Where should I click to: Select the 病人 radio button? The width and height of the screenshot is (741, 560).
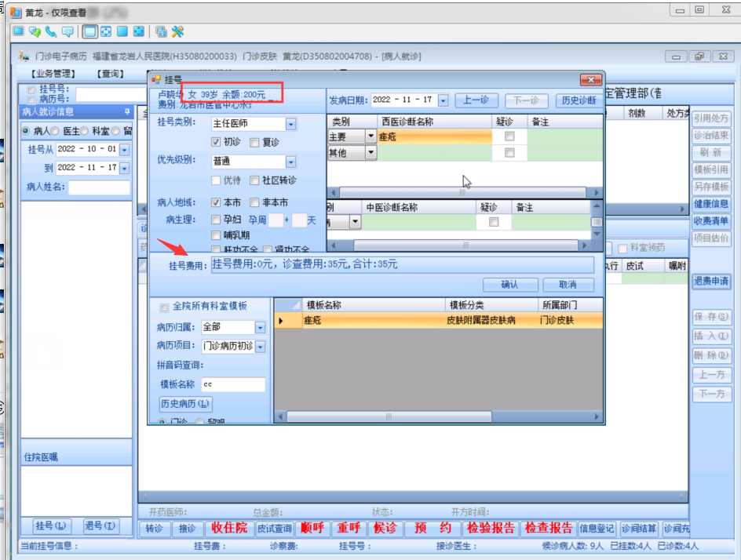point(26,131)
